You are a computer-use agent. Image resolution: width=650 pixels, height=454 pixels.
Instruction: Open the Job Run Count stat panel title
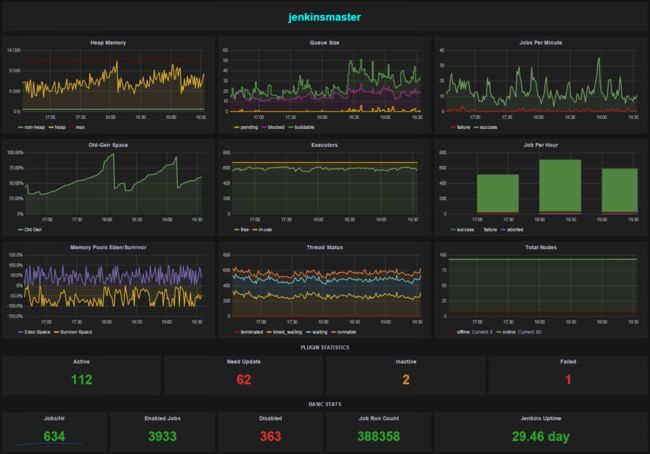click(378, 419)
